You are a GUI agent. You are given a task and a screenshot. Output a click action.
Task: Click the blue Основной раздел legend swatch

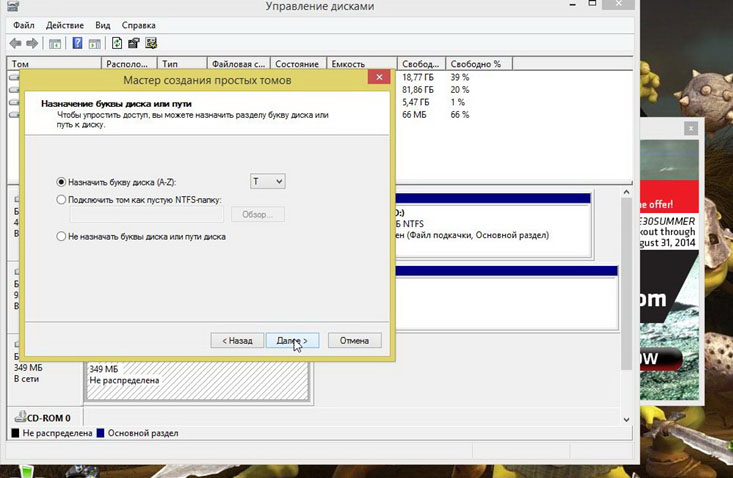tap(101, 433)
